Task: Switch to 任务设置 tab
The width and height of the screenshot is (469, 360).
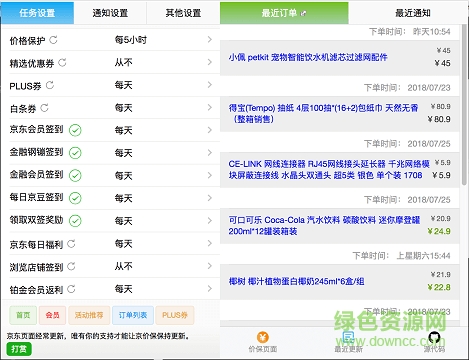Action: (37, 13)
